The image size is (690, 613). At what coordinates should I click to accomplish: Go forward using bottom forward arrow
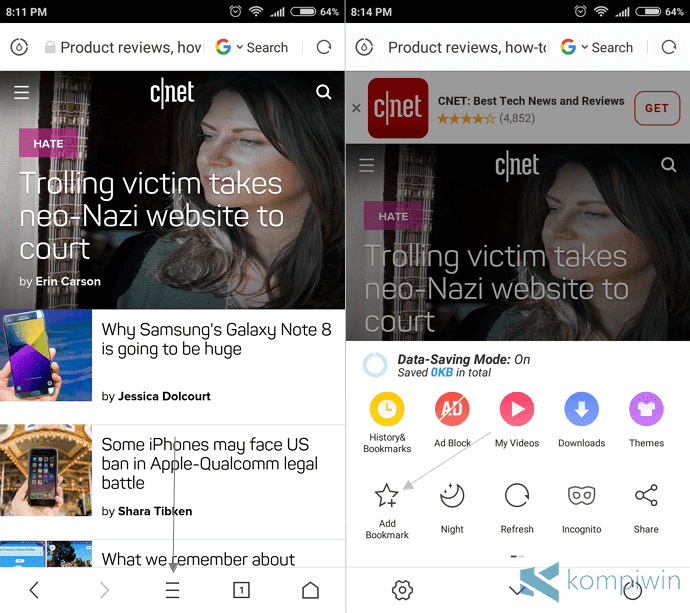104,590
